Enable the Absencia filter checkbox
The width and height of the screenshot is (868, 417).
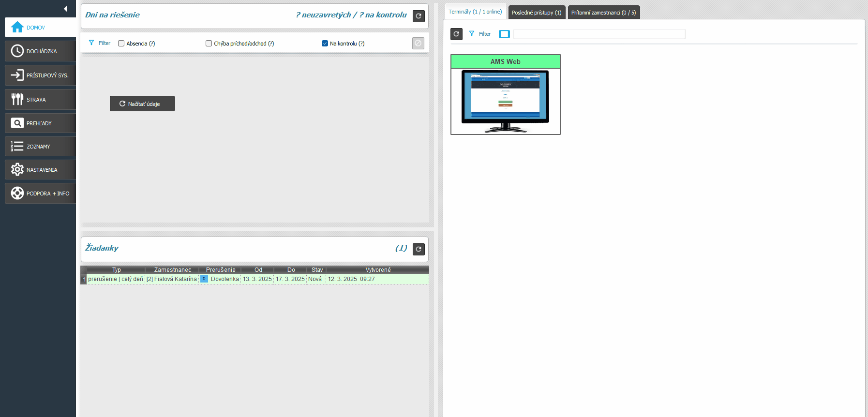point(121,44)
